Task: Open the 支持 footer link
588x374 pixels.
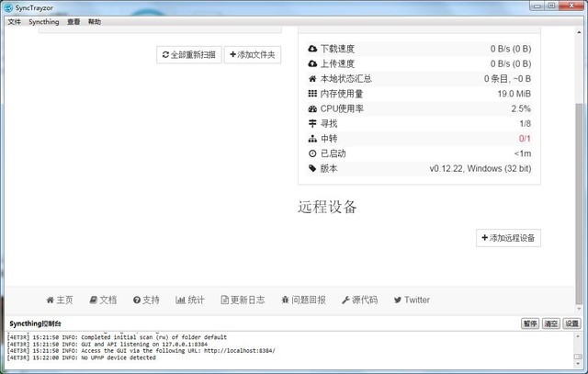Action: pos(146,300)
